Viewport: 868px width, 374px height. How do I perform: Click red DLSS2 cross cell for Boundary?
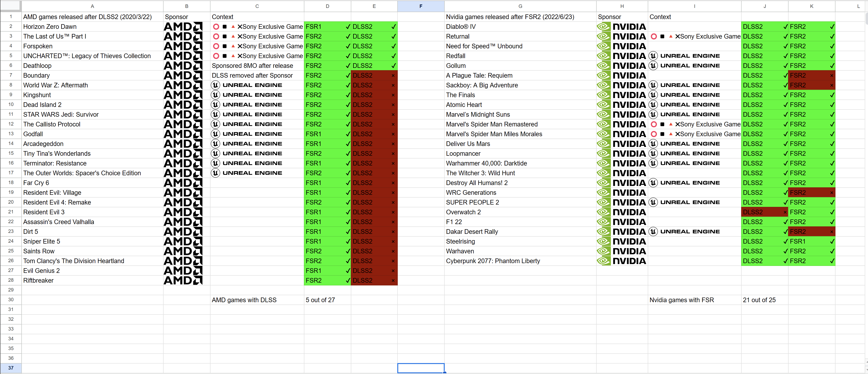pos(374,76)
